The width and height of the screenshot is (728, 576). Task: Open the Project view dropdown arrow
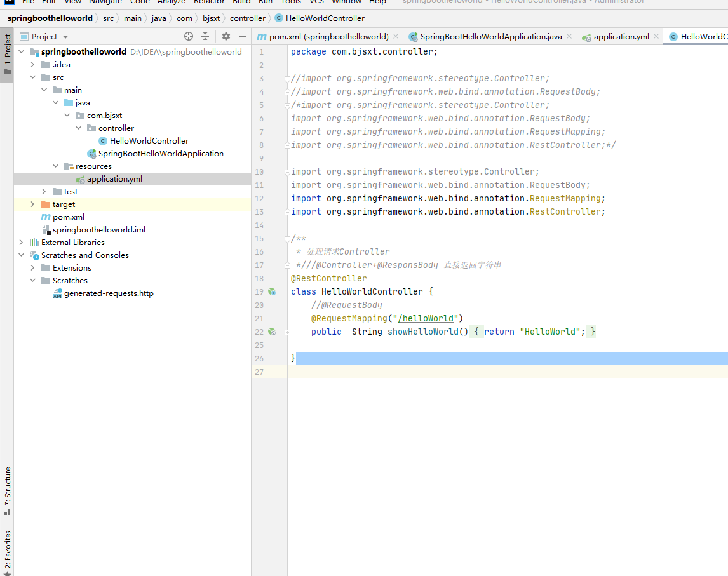pyautogui.click(x=65, y=37)
